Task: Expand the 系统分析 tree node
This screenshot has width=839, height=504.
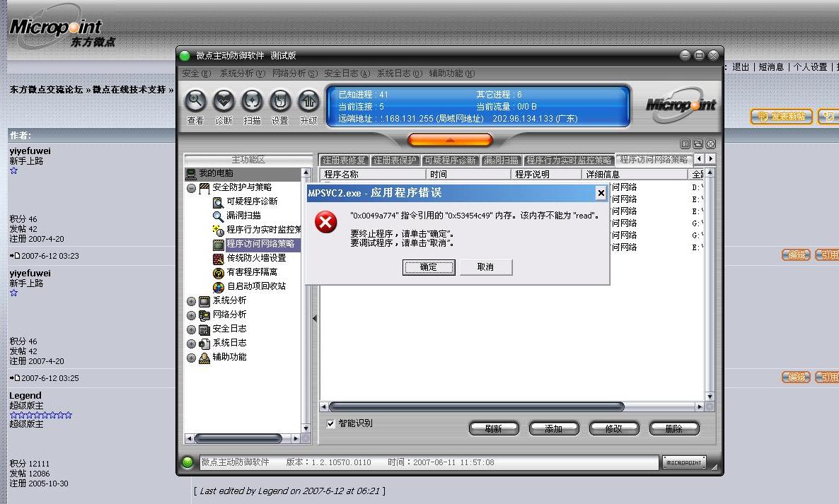Action: coord(191,301)
